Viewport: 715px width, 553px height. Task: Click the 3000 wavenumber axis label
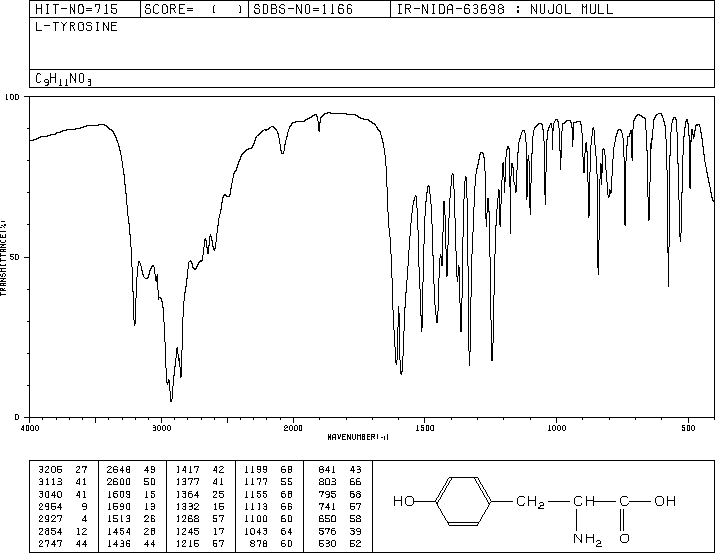(161, 428)
